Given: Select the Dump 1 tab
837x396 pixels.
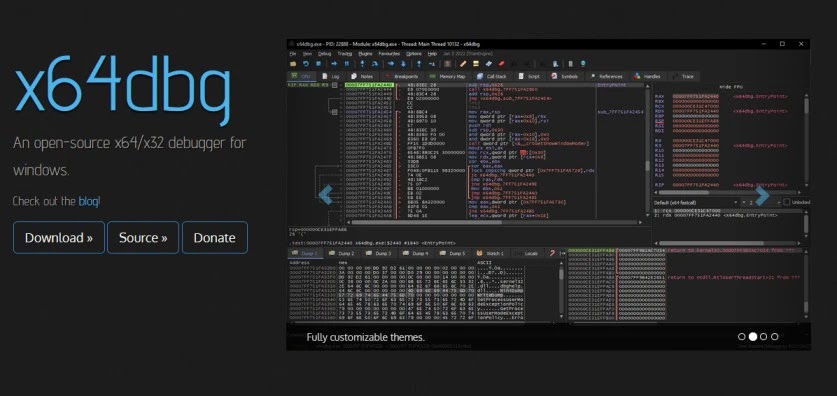Looking at the screenshot, I should point(305,254).
